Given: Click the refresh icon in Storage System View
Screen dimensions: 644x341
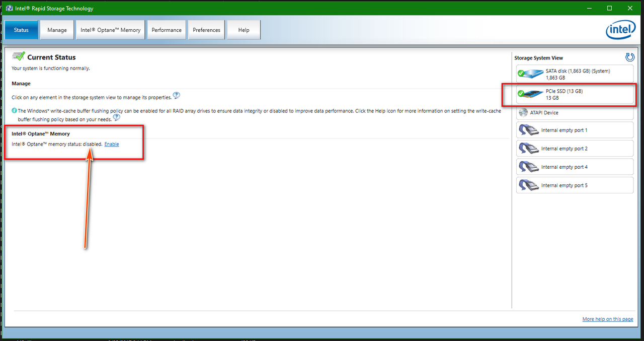Looking at the screenshot, I should tap(630, 57).
